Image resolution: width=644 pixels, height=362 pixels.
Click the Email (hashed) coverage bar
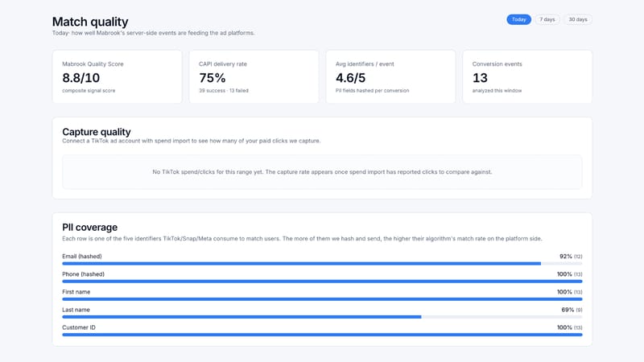[322, 264]
